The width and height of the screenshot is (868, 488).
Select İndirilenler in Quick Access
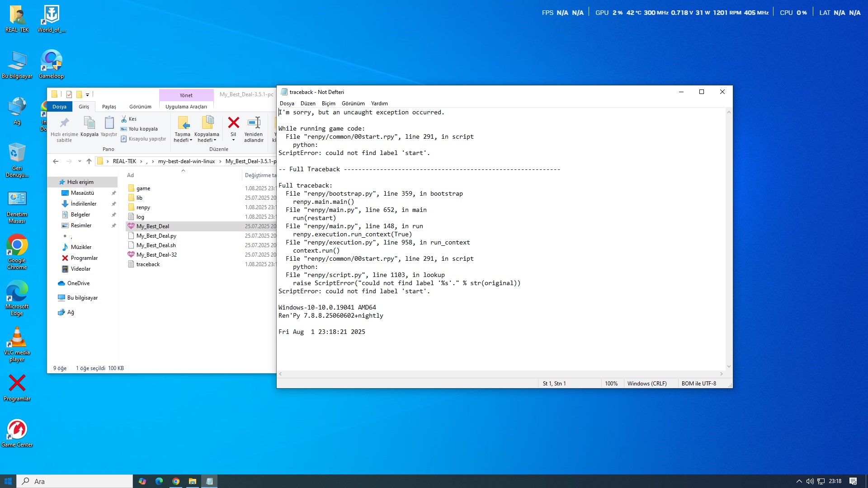coord(84,204)
